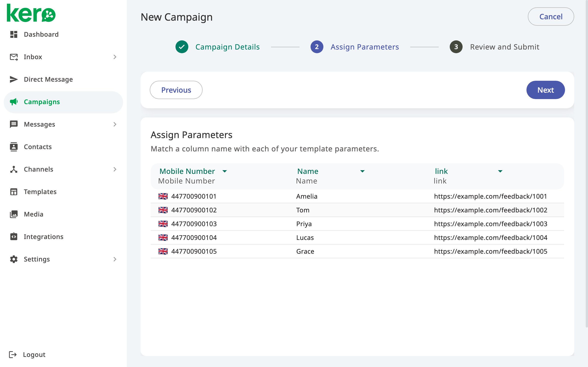The width and height of the screenshot is (588, 367).
Task: Open the Integrations icon
Action: [x=14, y=237]
